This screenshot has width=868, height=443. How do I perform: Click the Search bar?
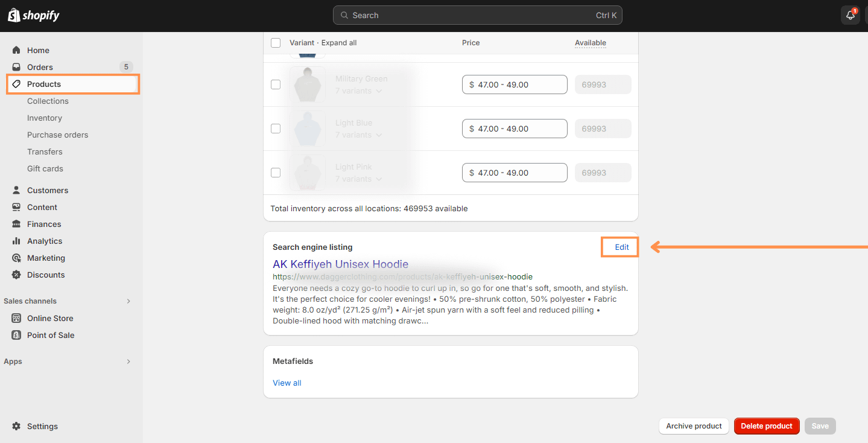(x=477, y=16)
